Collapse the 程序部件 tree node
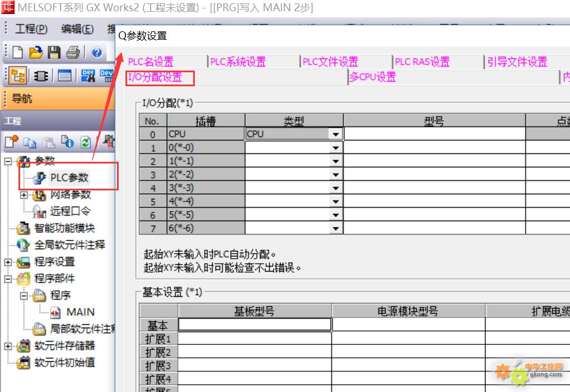This screenshot has width=570, height=392. point(8,279)
